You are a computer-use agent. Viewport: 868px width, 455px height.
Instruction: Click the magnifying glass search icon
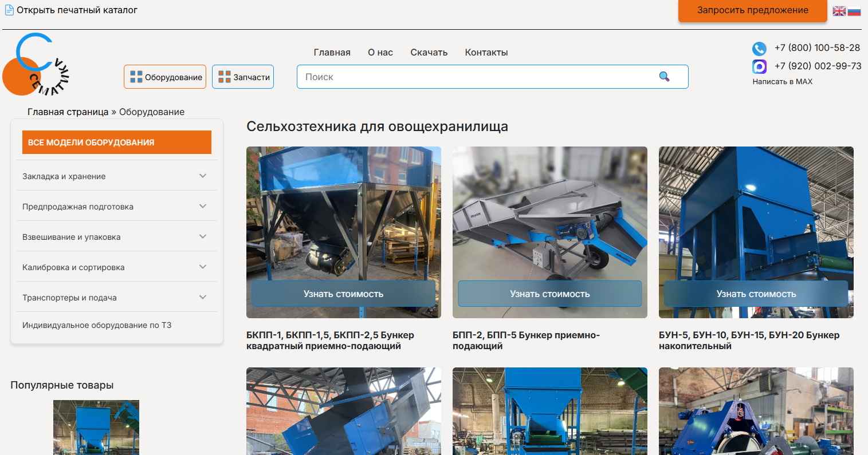665,77
